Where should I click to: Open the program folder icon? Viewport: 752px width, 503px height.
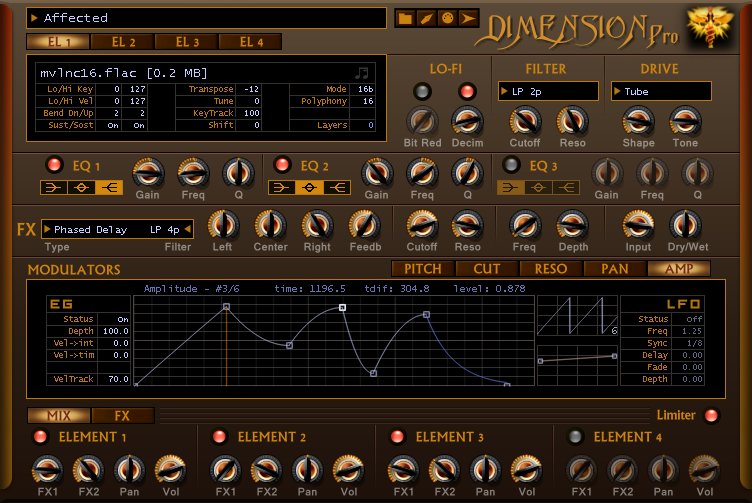405,19
